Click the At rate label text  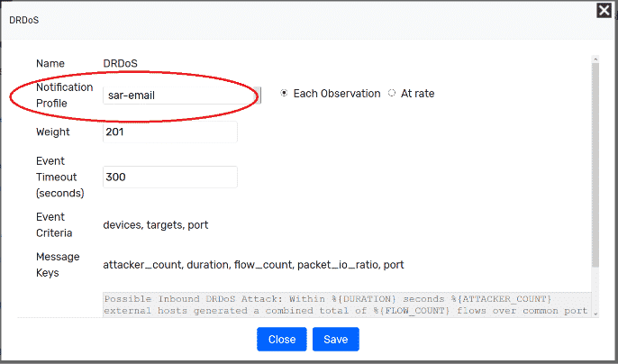tap(417, 94)
